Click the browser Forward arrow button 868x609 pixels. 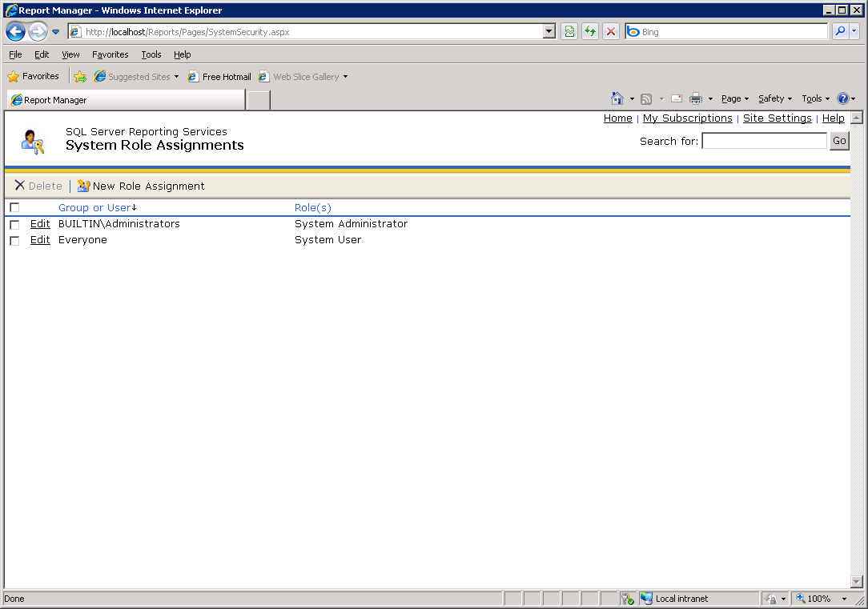point(38,31)
